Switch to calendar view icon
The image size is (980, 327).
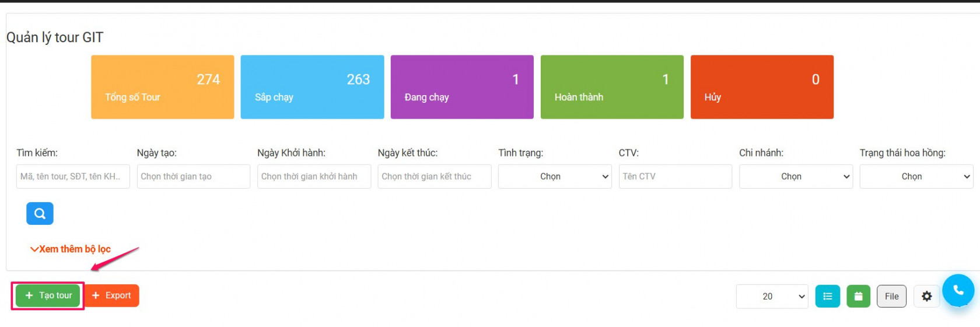click(x=858, y=297)
